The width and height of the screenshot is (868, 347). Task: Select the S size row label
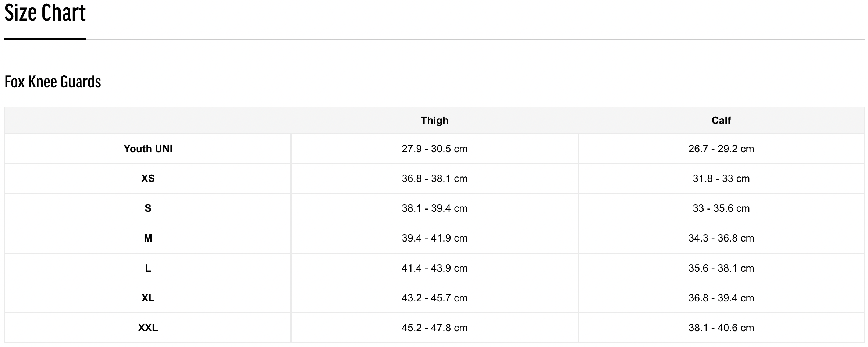[148, 208]
